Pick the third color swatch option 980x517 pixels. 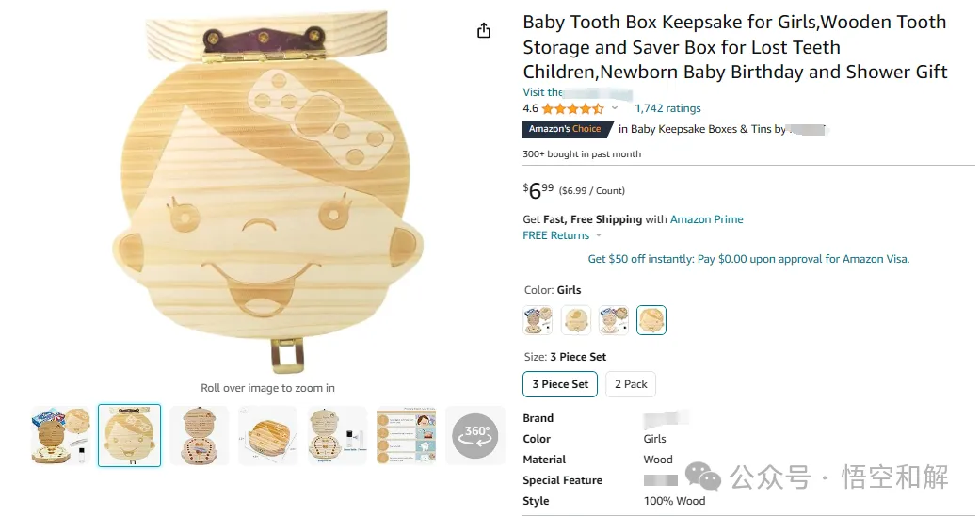tap(614, 320)
